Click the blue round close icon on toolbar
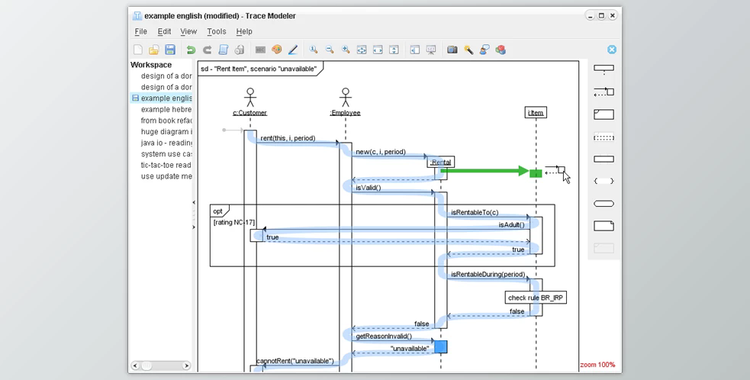The image size is (750, 380). 612,50
